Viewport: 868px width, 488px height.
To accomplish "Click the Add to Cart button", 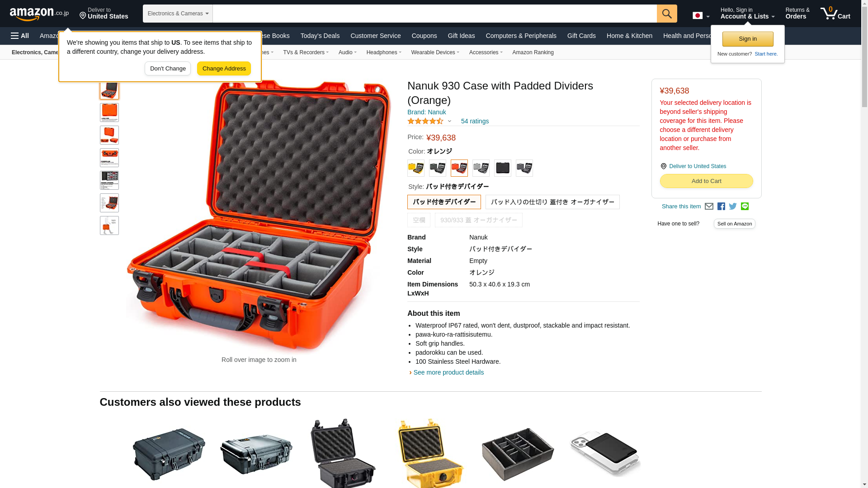I will [707, 181].
